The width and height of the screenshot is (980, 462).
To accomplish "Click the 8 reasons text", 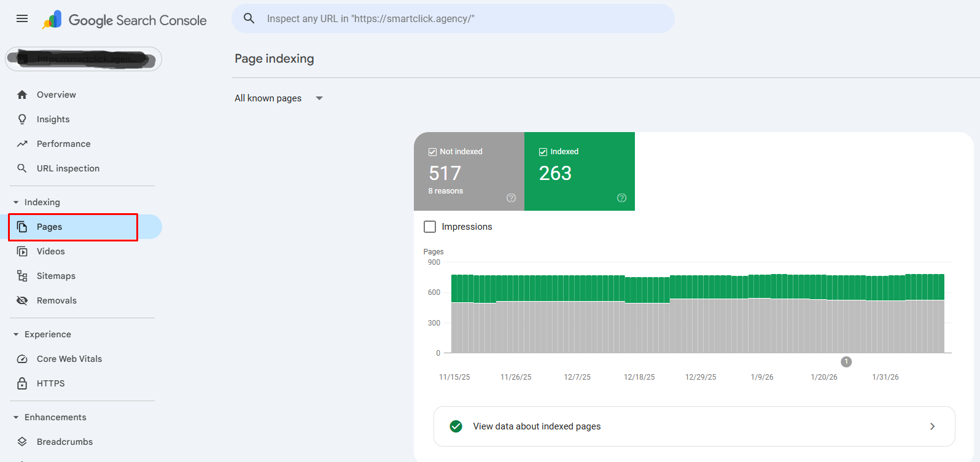I will tap(446, 191).
